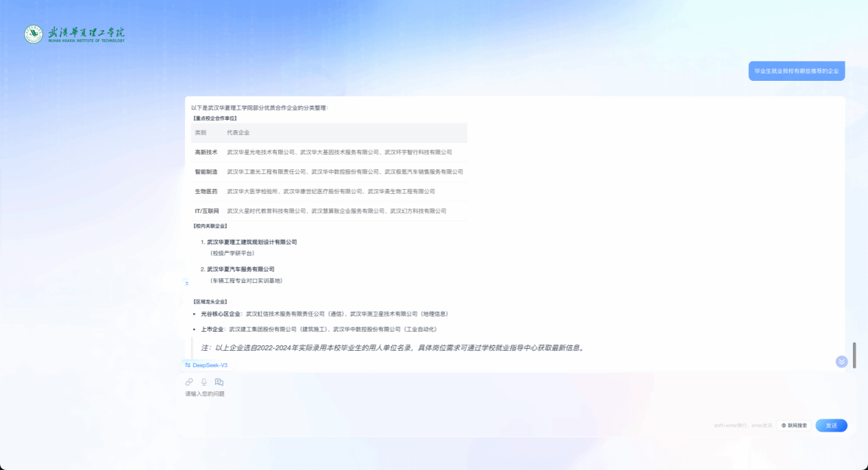Click the chat area vertical scrollbar

(x=854, y=355)
